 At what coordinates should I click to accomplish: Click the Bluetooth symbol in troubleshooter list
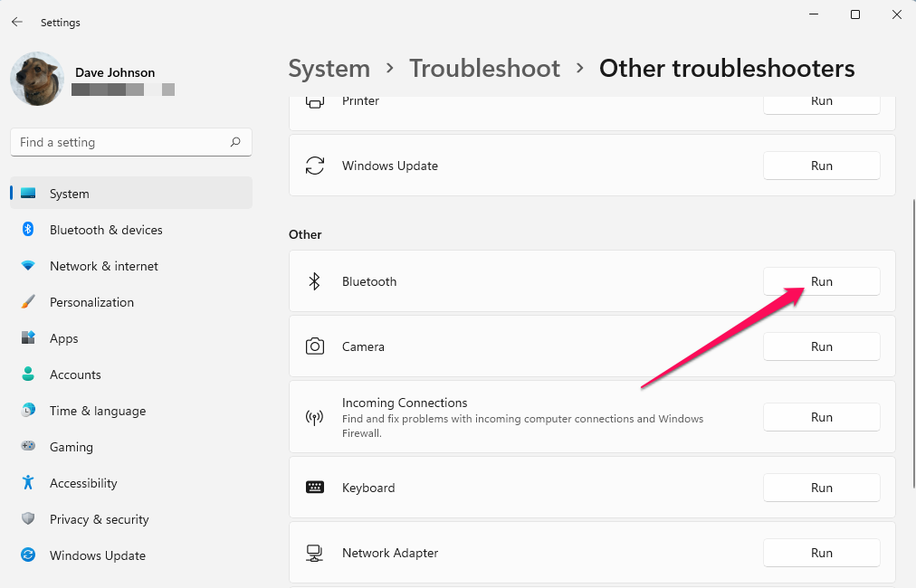point(314,281)
